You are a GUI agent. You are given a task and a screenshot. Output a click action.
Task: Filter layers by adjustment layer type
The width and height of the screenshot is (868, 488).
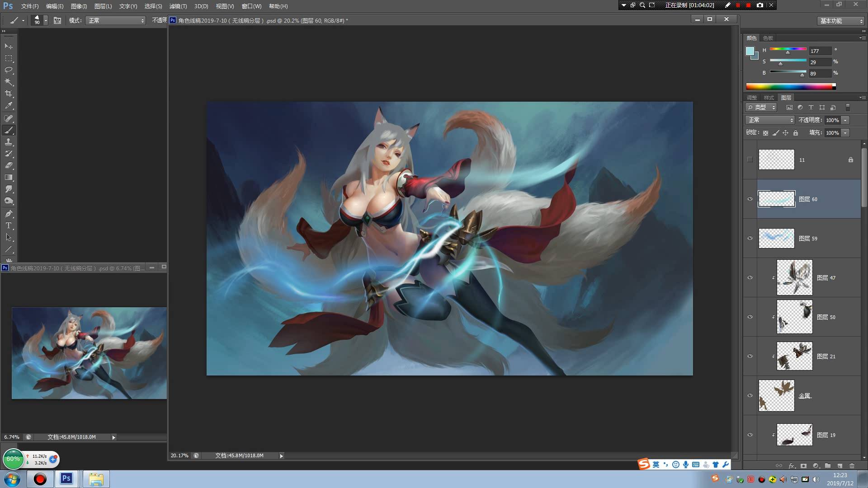[800, 108]
